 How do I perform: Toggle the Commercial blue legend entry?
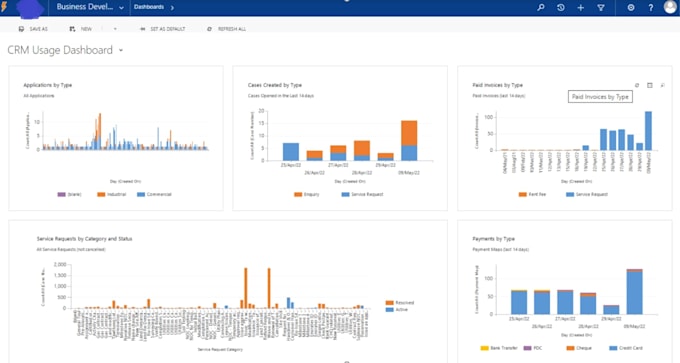pyautogui.click(x=154, y=194)
